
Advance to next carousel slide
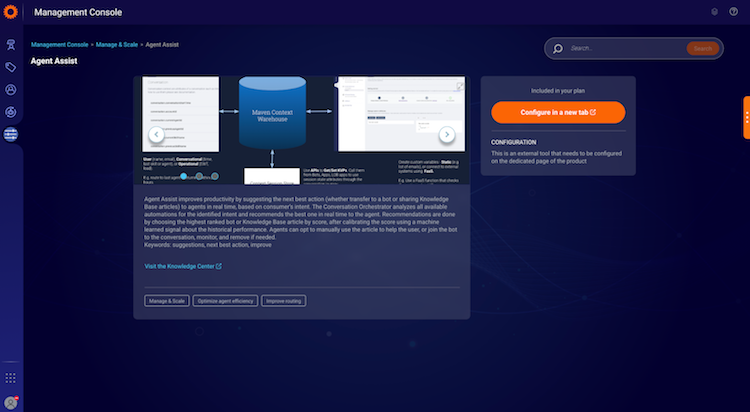[x=447, y=134]
